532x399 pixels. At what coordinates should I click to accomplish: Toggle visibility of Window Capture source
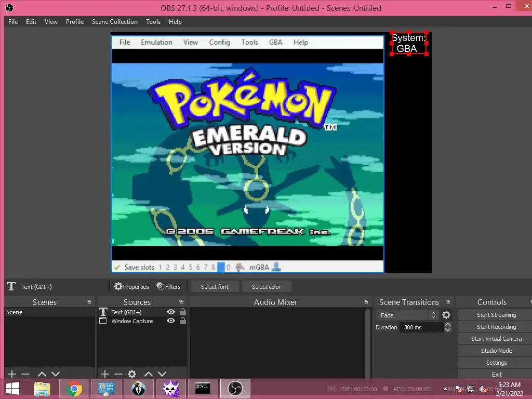click(x=171, y=321)
